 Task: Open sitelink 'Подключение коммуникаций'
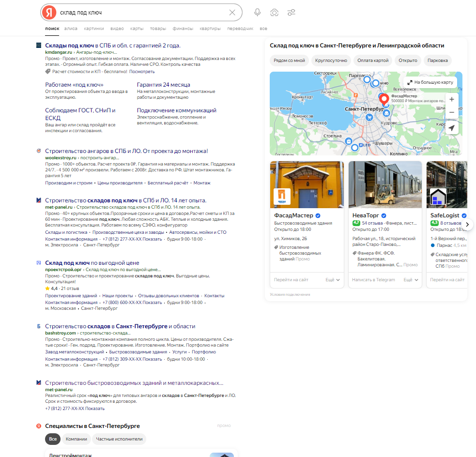(177, 110)
